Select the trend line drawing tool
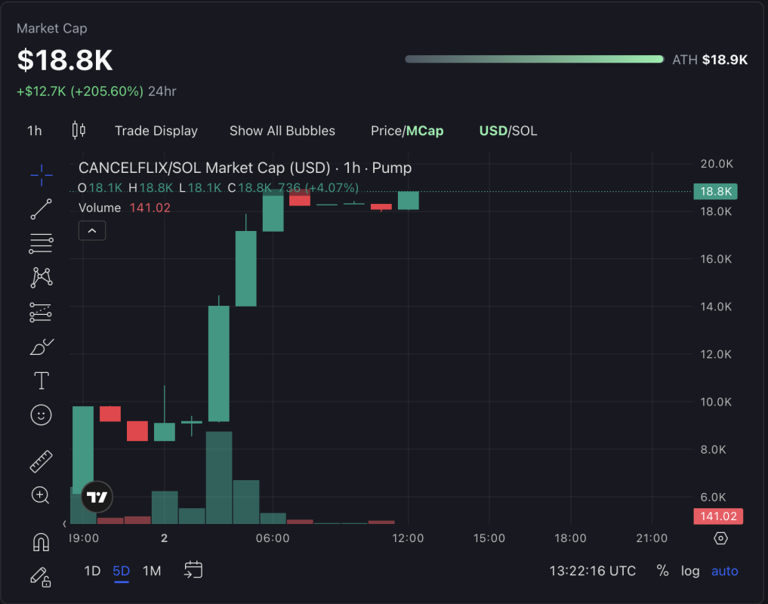The height and width of the screenshot is (604, 768). click(41, 209)
